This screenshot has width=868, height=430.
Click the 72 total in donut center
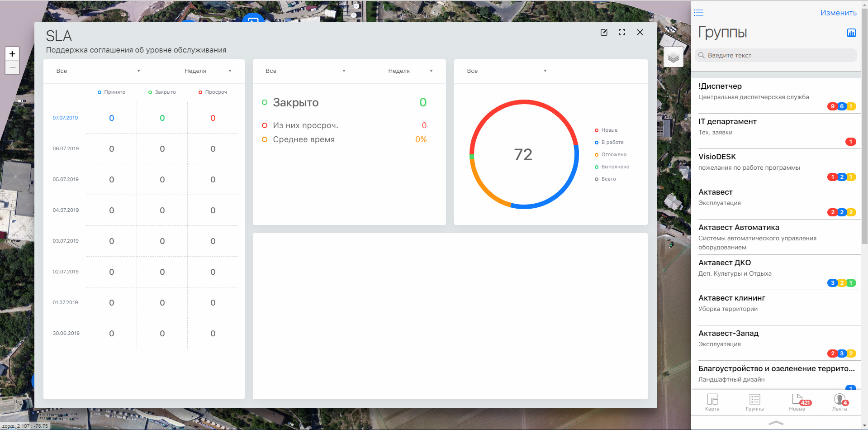523,155
